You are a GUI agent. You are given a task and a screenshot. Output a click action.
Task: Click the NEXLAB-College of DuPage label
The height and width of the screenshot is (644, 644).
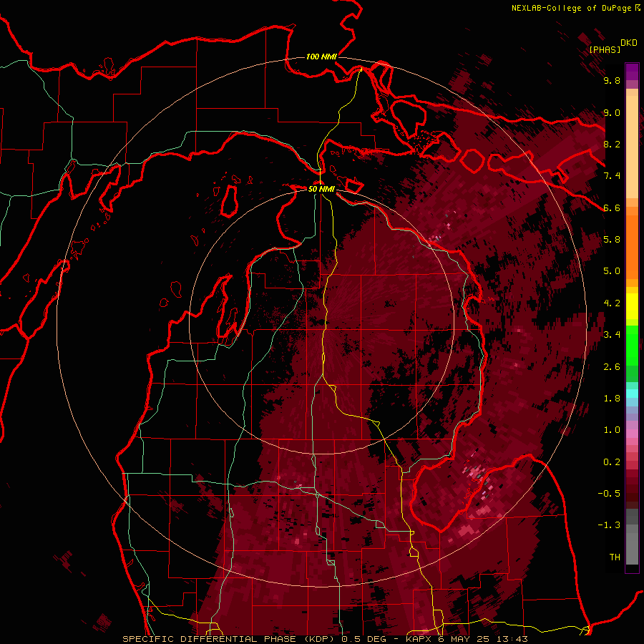tap(571, 8)
